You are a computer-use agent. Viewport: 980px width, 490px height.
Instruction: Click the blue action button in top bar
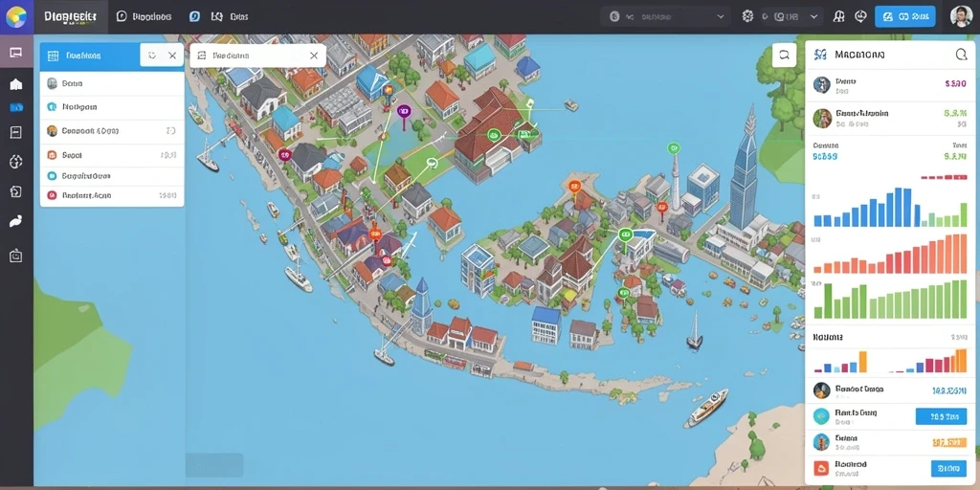(905, 17)
